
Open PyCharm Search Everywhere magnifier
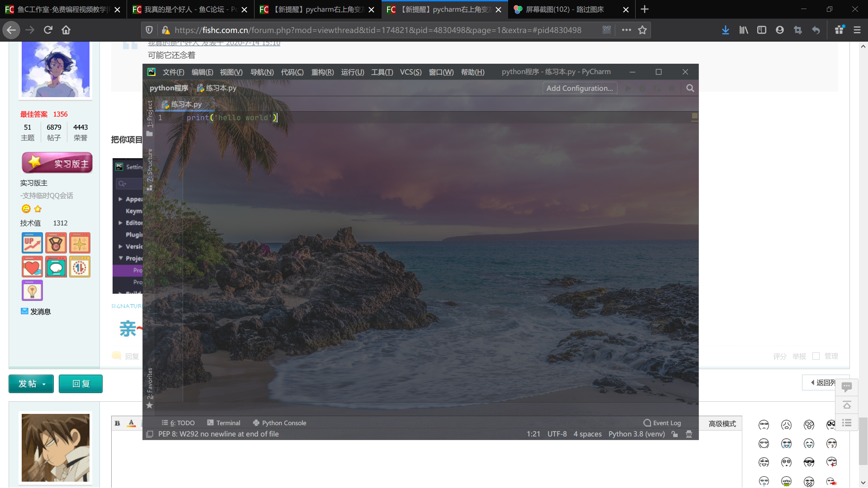(x=690, y=88)
